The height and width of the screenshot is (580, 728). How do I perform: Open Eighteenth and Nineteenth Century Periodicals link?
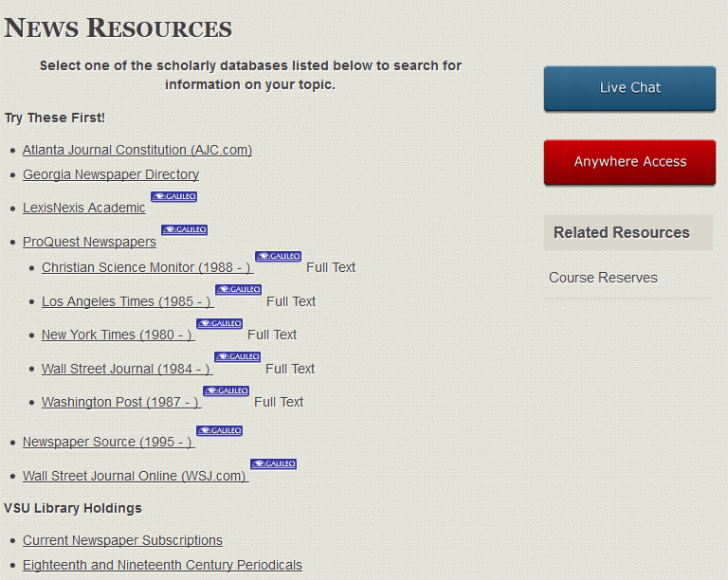(x=162, y=565)
